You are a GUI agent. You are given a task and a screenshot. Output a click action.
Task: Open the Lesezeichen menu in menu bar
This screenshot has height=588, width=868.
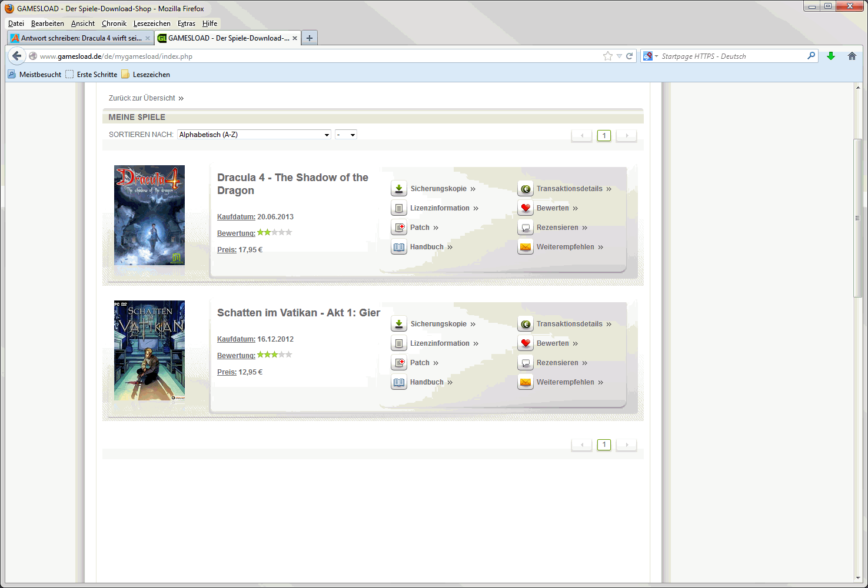152,24
